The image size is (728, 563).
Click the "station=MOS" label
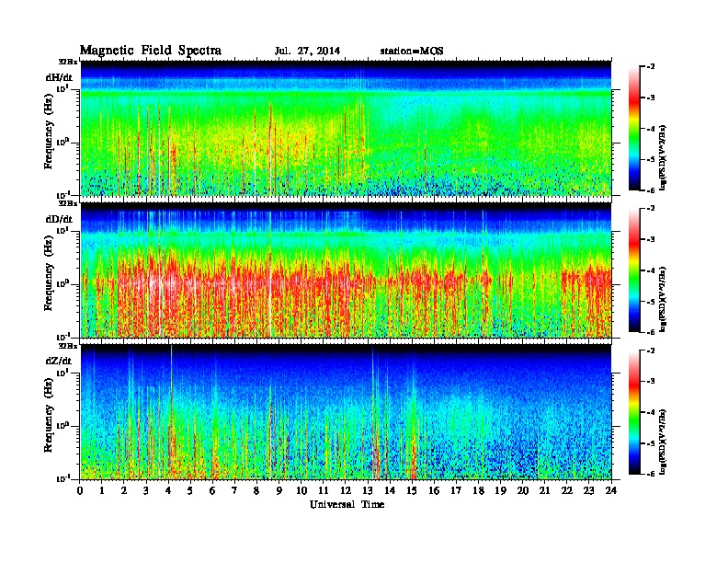(412, 52)
